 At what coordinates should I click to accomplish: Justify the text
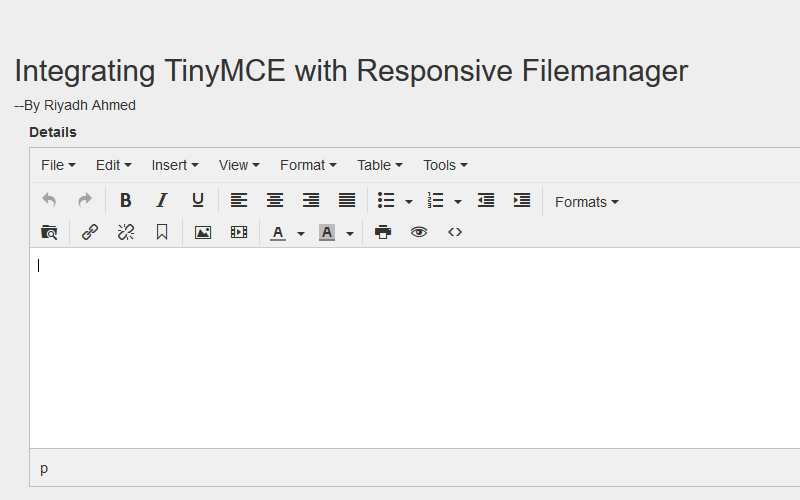[x=347, y=201]
